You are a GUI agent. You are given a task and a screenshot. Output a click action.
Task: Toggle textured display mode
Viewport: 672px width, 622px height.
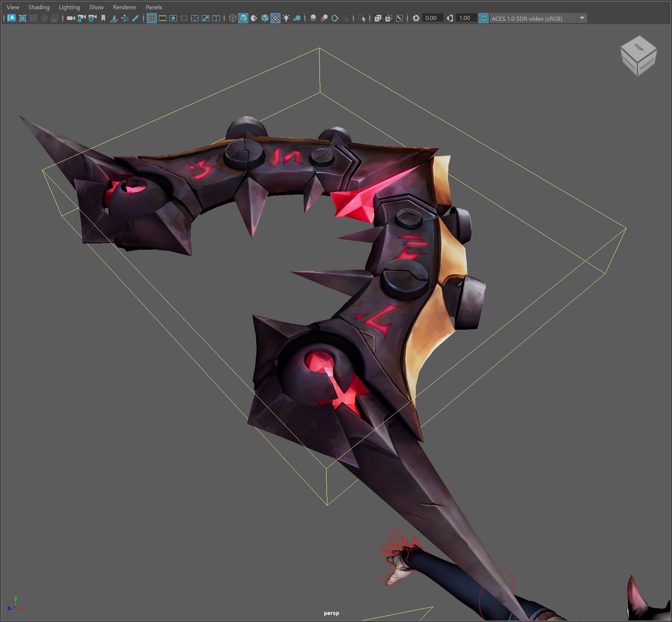click(275, 18)
